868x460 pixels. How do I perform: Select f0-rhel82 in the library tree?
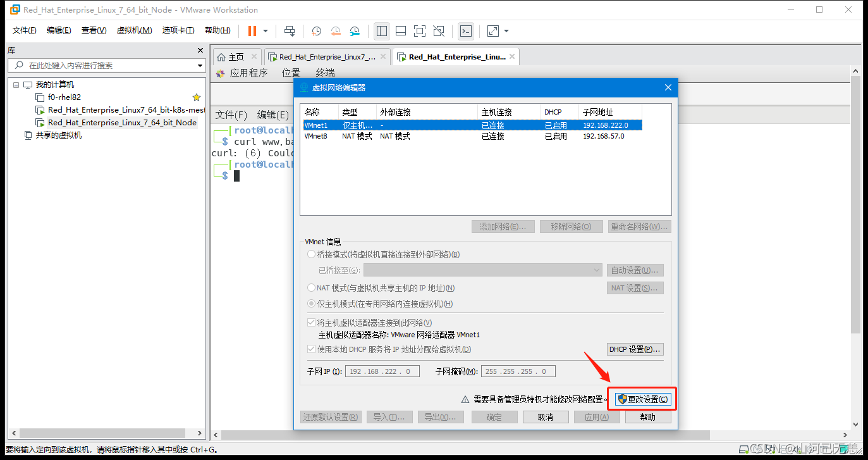tap(64, 97)
